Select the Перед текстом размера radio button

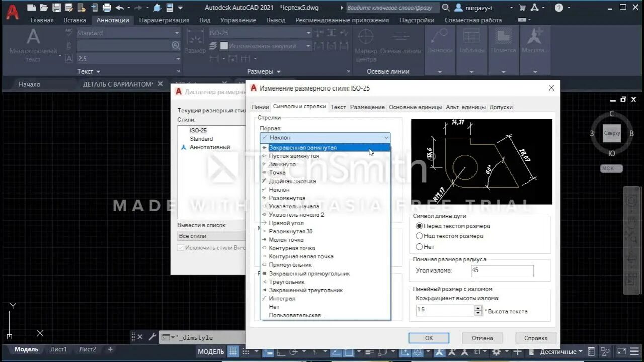coord(419,226)
